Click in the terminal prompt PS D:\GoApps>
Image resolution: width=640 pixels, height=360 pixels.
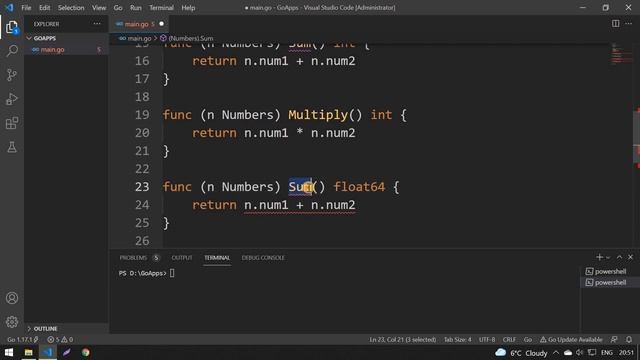142,273
